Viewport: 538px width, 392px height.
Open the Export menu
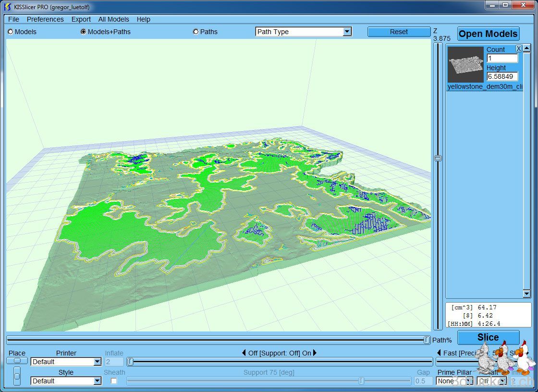click(81, 19)
